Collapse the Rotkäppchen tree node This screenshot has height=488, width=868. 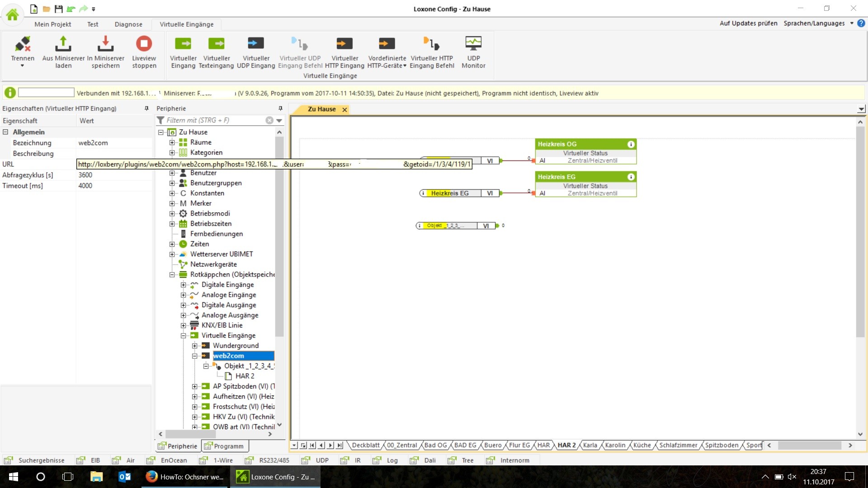pos(172,275)
